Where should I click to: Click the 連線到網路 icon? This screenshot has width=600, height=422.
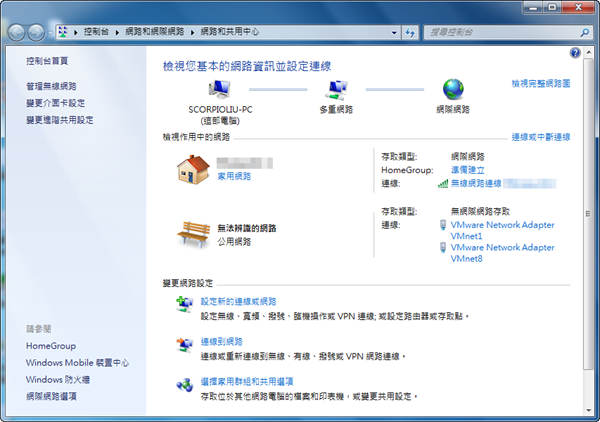point(184,344)
